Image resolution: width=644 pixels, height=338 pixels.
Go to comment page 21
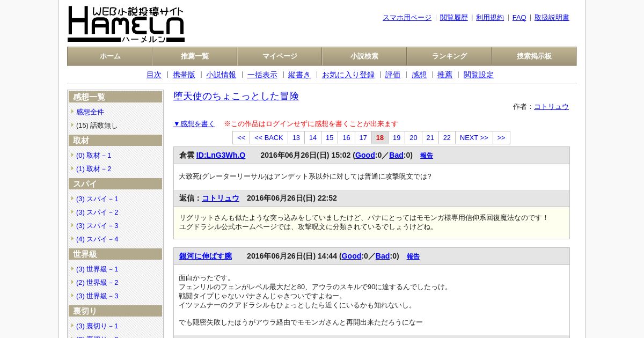pyautogui.click(x=430, y=138)
